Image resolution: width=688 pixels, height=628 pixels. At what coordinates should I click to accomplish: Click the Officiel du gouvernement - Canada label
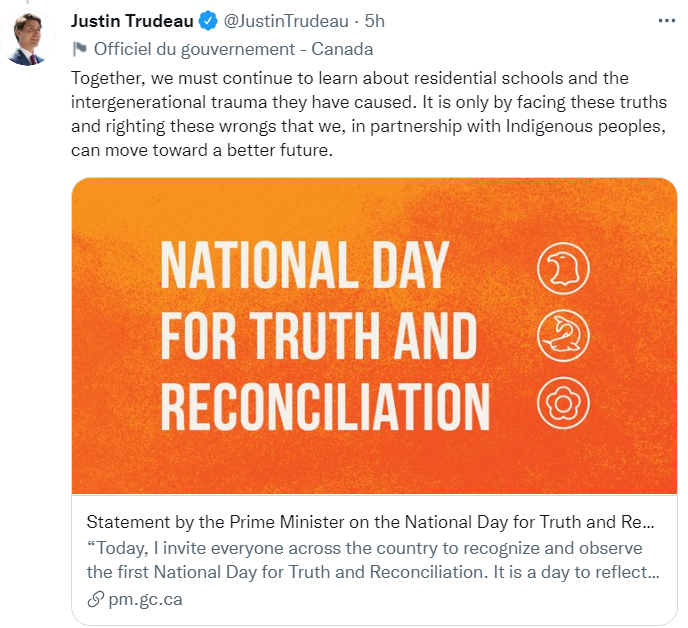(x=233, y=50)
